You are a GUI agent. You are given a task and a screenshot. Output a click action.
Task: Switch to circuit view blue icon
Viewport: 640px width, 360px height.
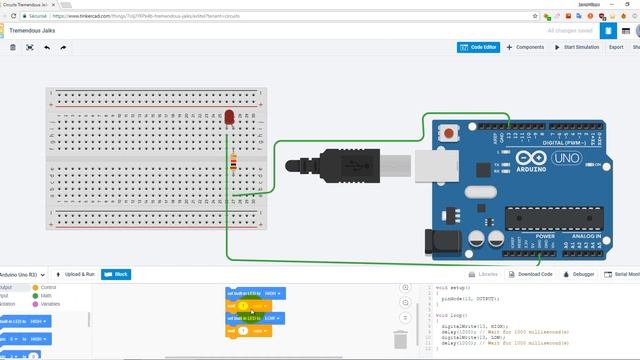click(x=608, y=31)
